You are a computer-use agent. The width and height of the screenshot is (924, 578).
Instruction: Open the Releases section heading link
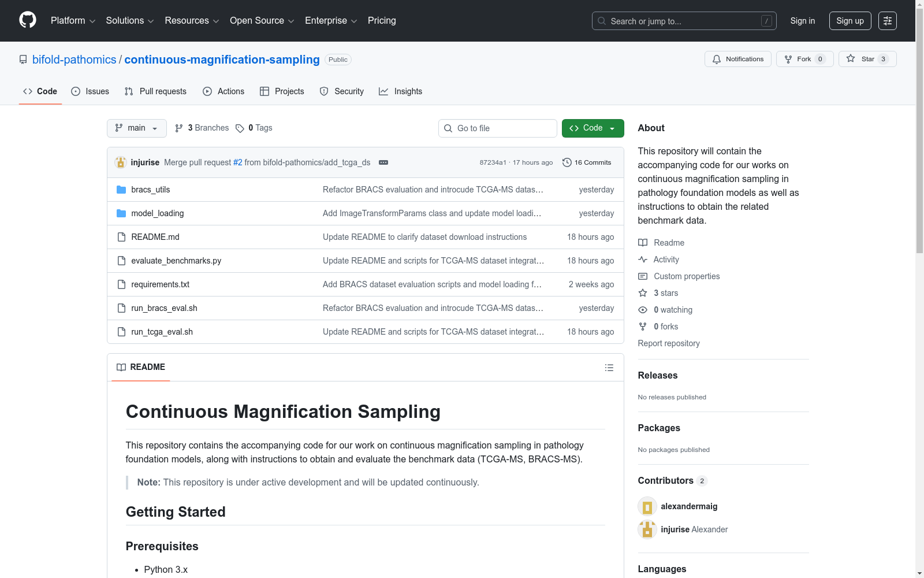(x=658, y=375)
